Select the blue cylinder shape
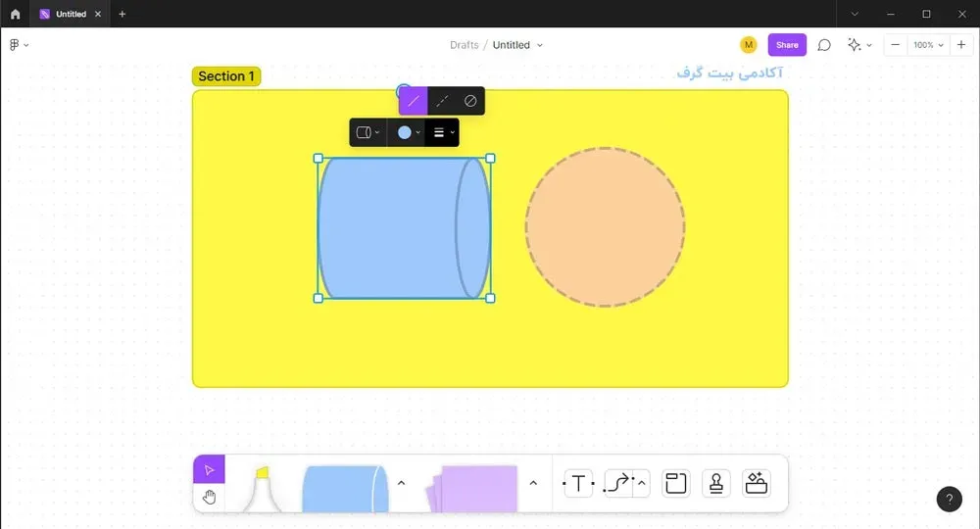Image resolution: width=980 pixels, height=529 pixels. pos(404,228)
